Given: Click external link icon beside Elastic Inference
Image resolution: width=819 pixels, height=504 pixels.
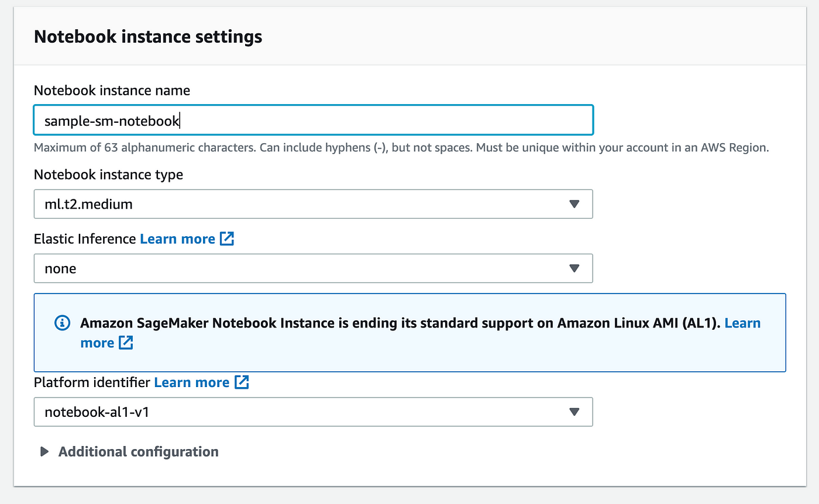Looking at the screenshot, I should pyautogui.click(x=227, y=239).
